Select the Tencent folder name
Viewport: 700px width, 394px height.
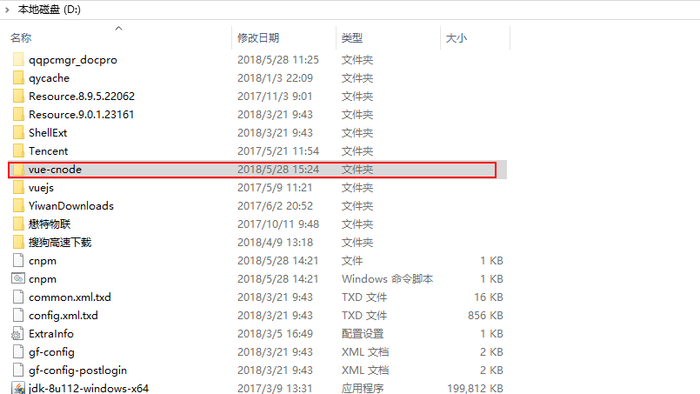point(48,151)
